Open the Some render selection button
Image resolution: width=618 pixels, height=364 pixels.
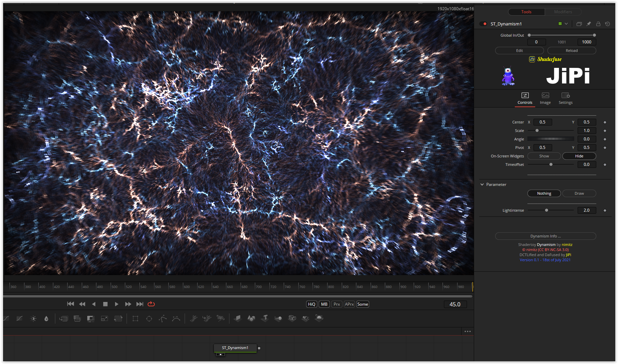tap(363, 304)
